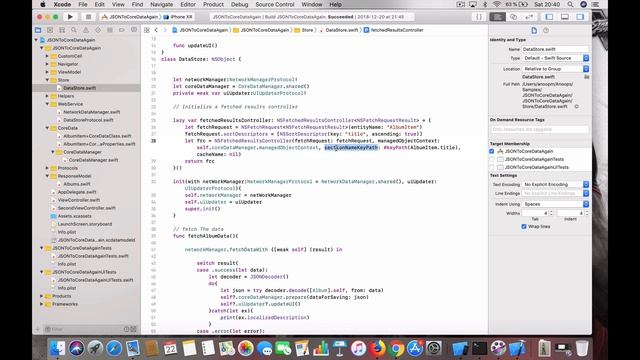Go back in editor history
The image size is (640, 360).
(156, 30)
